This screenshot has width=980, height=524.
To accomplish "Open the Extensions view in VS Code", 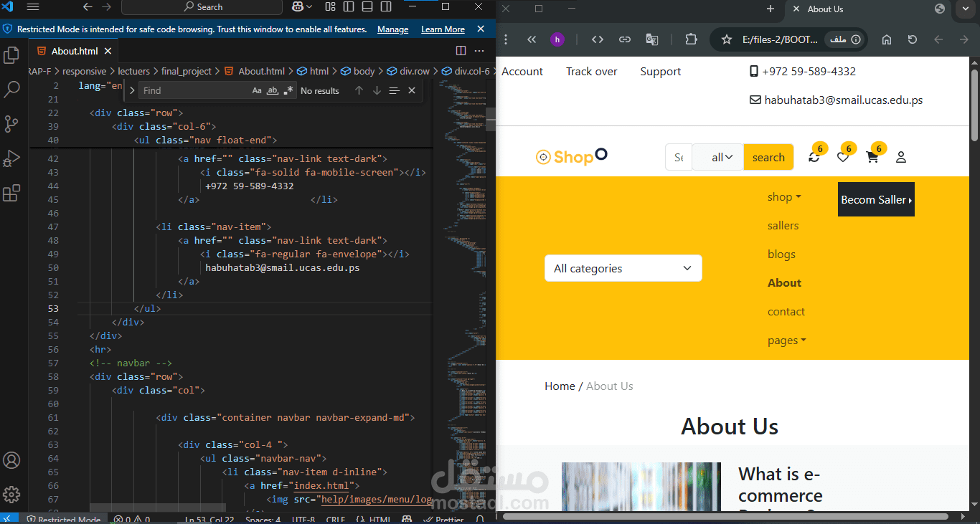I will pos(11,192).
